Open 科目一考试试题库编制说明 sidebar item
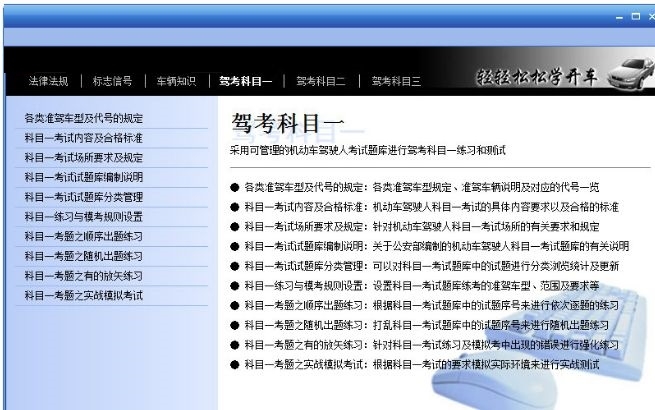Screen dimensions: 655x410 tap(84, 177)
